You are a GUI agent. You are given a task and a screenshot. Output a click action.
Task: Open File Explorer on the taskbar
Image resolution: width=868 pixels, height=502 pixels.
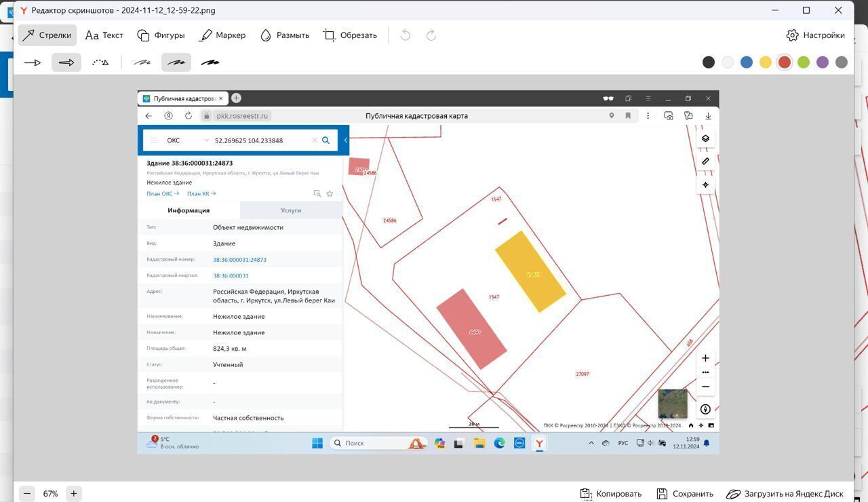tap(479, 444)
